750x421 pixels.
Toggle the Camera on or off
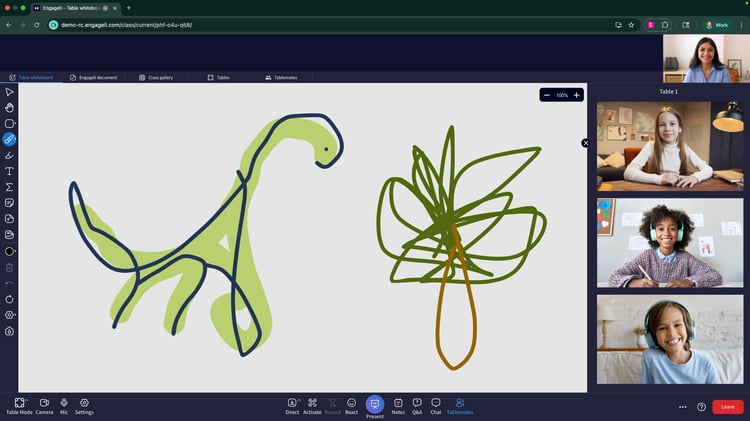pos(44,403)
